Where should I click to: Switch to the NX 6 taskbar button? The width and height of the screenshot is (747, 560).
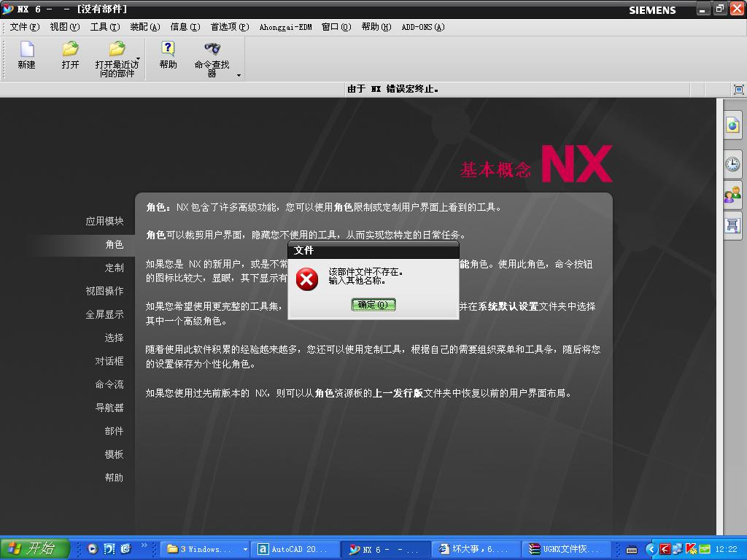[x=386, y=549]
